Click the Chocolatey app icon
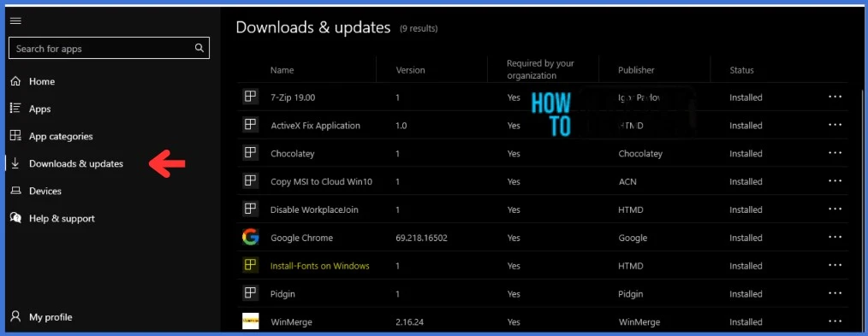 click(250, 153)
